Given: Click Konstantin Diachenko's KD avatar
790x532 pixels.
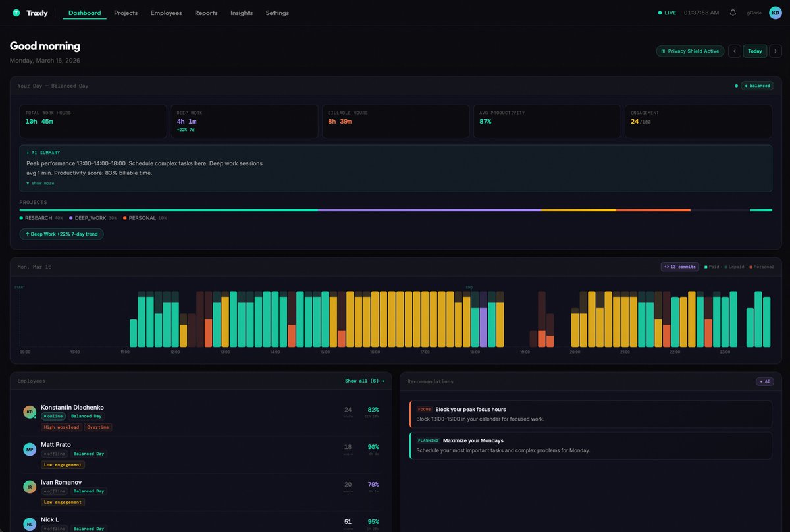Looking at the screenshot, I should [x=30, y=412].
